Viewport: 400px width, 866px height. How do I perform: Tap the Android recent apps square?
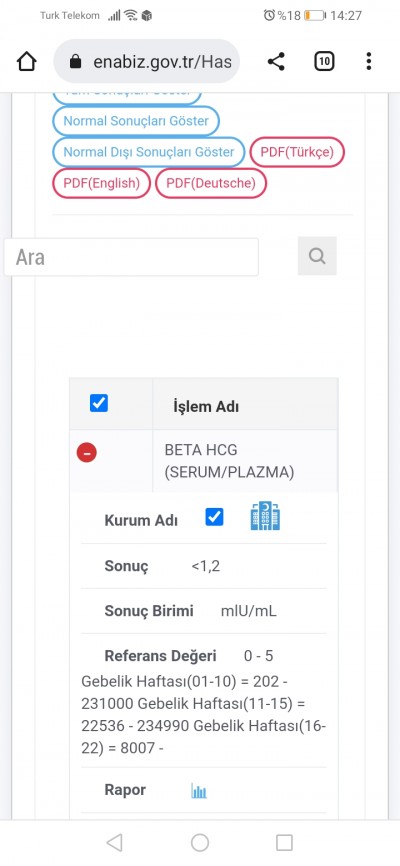pyautogui.click(x=284, y=842)
